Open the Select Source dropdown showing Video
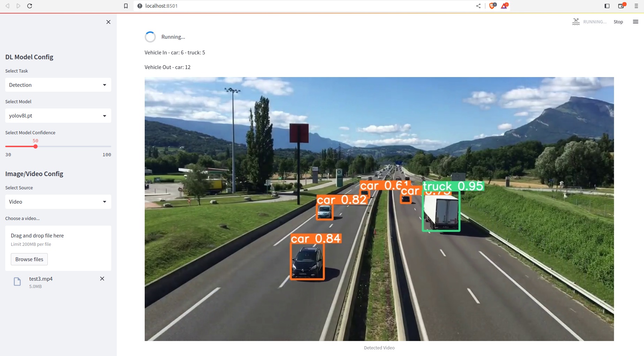 (58, 202)
